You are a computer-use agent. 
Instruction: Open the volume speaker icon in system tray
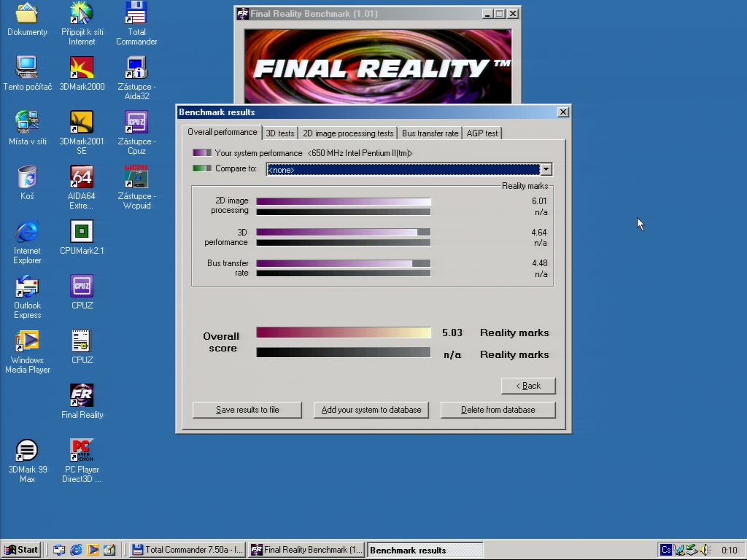705,550
